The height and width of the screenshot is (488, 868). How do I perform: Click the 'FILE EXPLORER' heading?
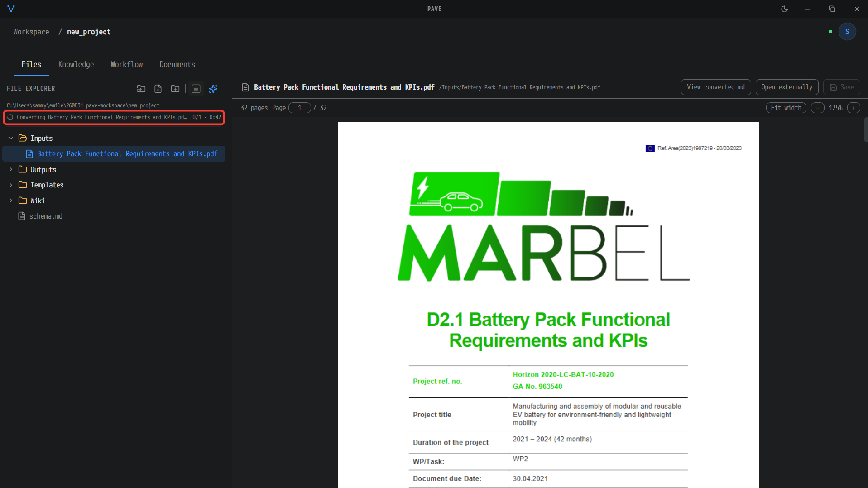[31, 89]
